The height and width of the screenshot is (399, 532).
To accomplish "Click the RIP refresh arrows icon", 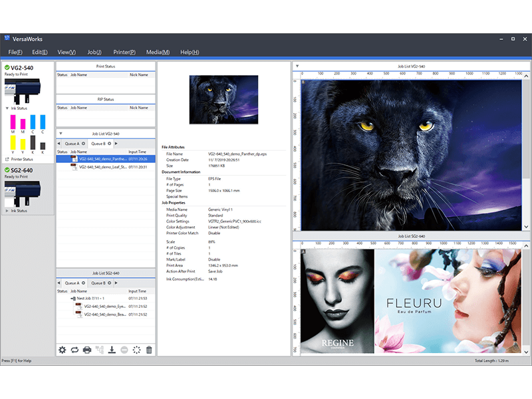I will (x=74, y=350).
